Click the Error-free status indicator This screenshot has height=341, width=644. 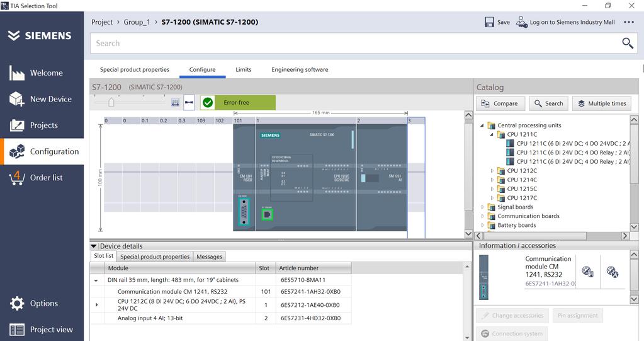(x=238, y=102)
